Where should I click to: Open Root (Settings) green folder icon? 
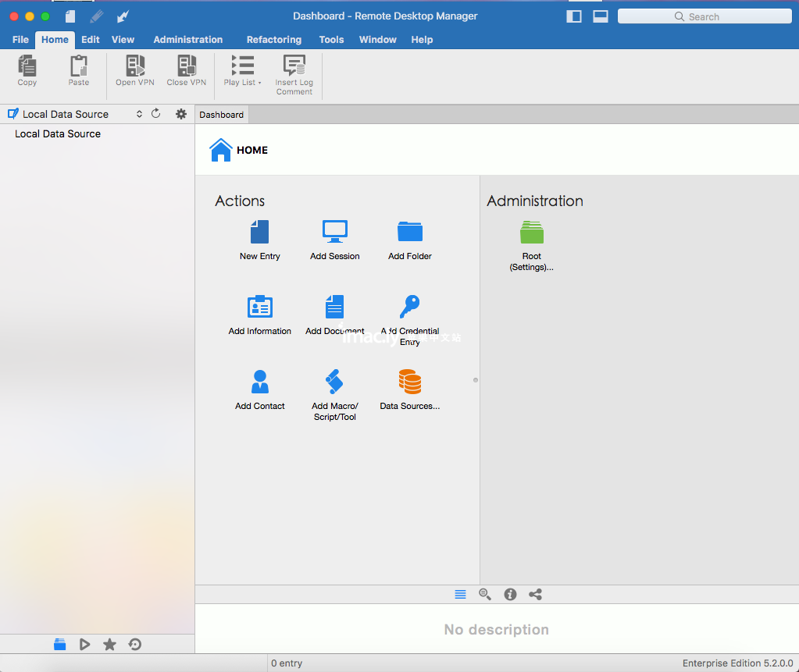coord(531,232)
